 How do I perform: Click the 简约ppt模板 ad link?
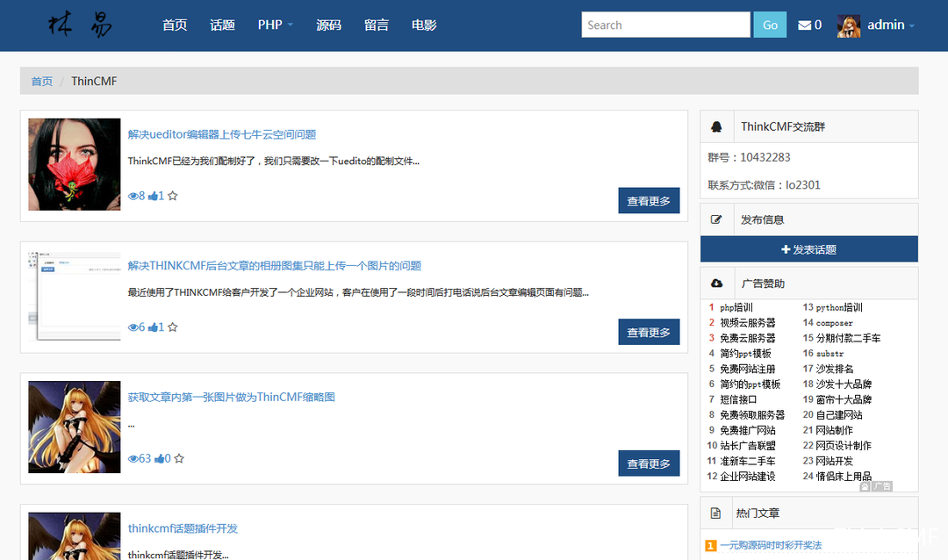pos(745,353)
